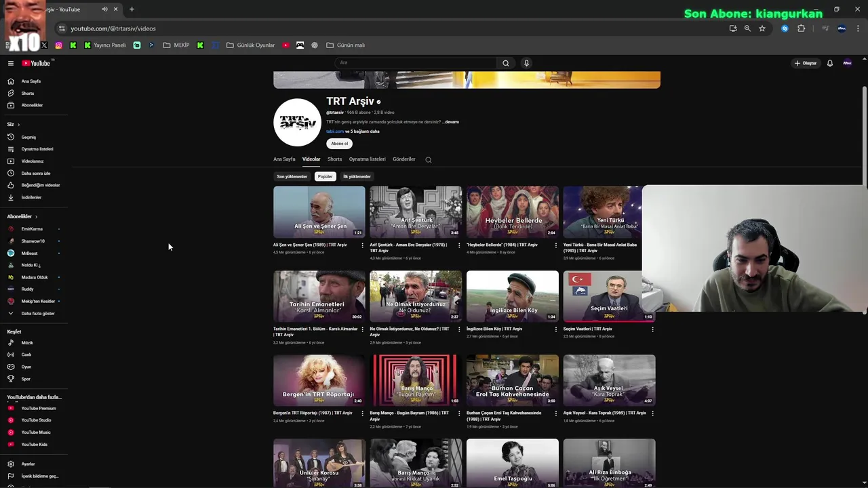Select the Son yüklenenler filter chip
This screenshot has height=488, width=868.
click(292, 177)
